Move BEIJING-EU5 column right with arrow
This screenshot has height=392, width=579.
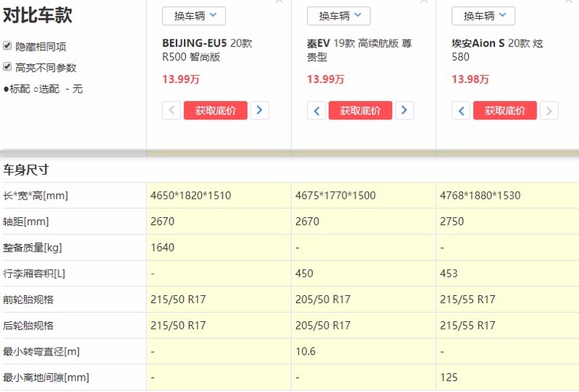coord(260,110)
